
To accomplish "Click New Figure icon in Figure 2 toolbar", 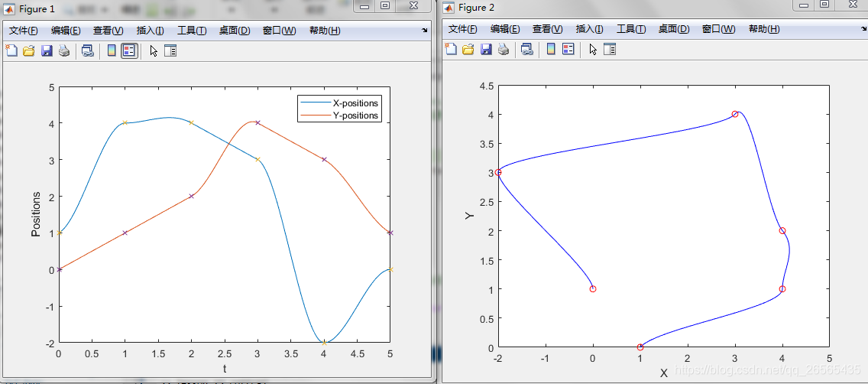I will click(451, 49).
